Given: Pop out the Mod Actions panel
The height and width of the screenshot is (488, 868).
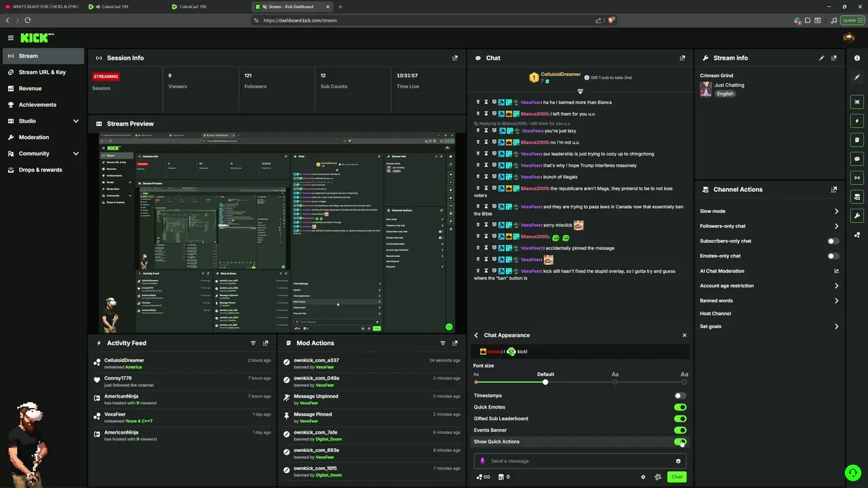Looking at the screenshot, I should (455, 343).
